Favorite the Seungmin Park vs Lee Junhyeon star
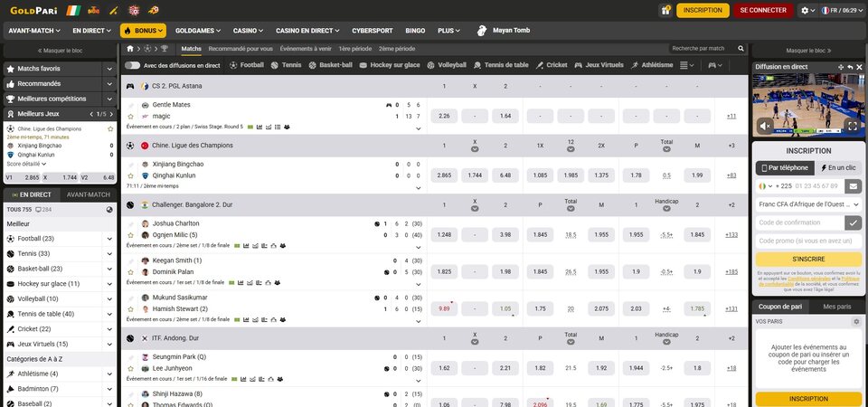The width and height of the screenshot is (868, 407). coord(130,368)
